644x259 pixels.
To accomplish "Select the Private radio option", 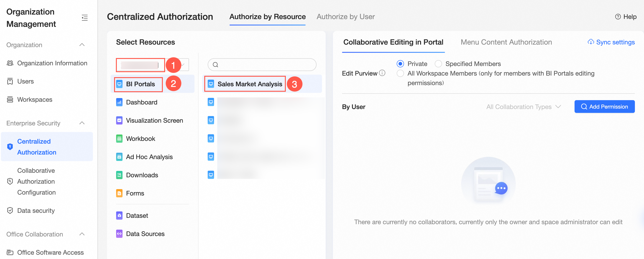I will [x=400, y=64].
